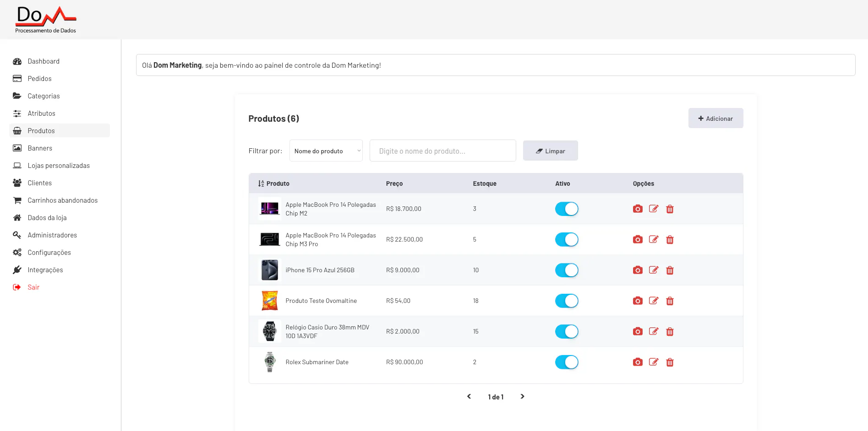This screenshot has height=431, width=868.
Task: Go to next page arrow
Action: coord(522,397)
